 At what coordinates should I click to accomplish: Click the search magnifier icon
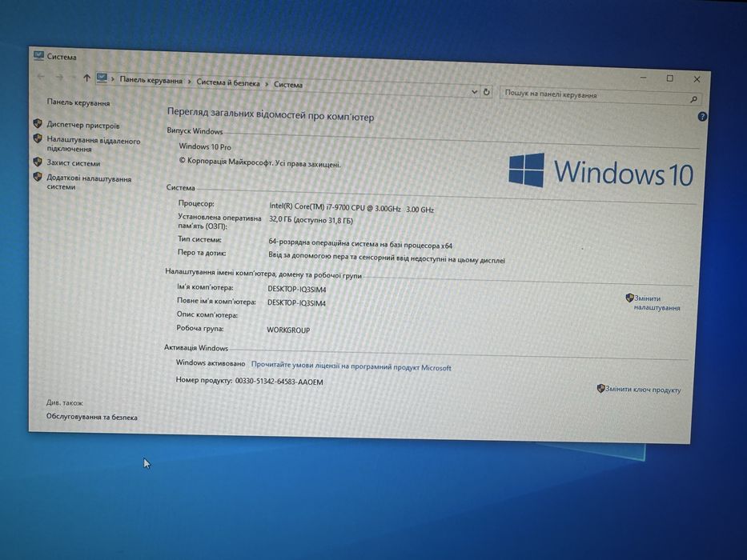(693, 99)
